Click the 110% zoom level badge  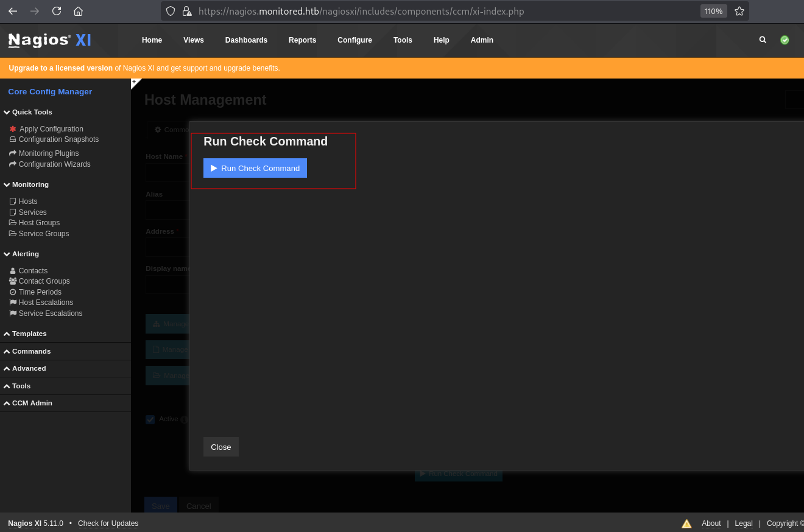coord(713,11)
